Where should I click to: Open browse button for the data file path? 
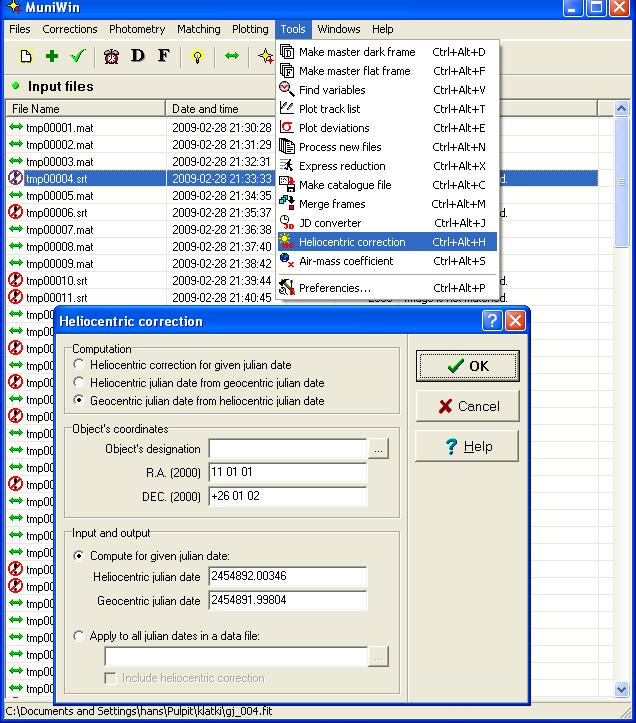coord(378,657)
